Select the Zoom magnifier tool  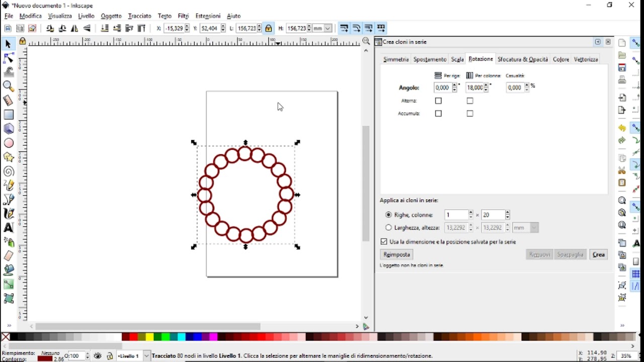(8, 86)
